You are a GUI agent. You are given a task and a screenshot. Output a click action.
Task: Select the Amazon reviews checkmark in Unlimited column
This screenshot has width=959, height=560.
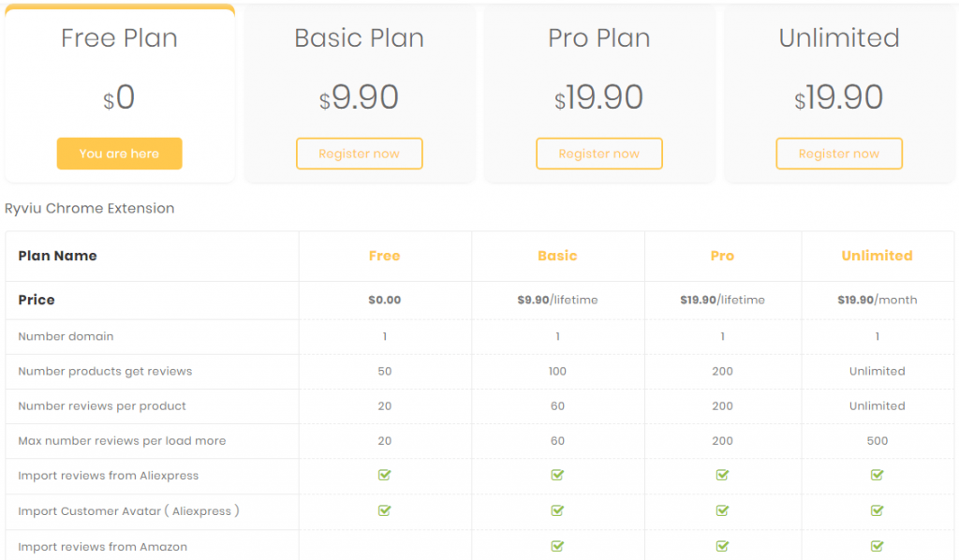point(877,545)
